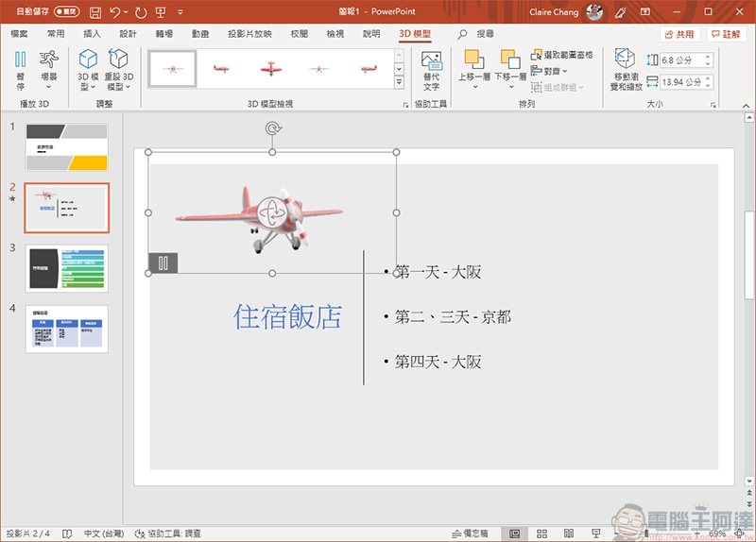Select the fifth 3D model view thumbnail
The height and width of the screenshot is (542, 756).
369,69
